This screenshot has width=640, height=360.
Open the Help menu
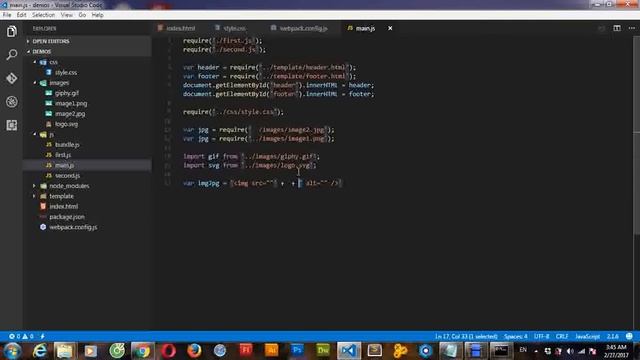pos(97,15)
